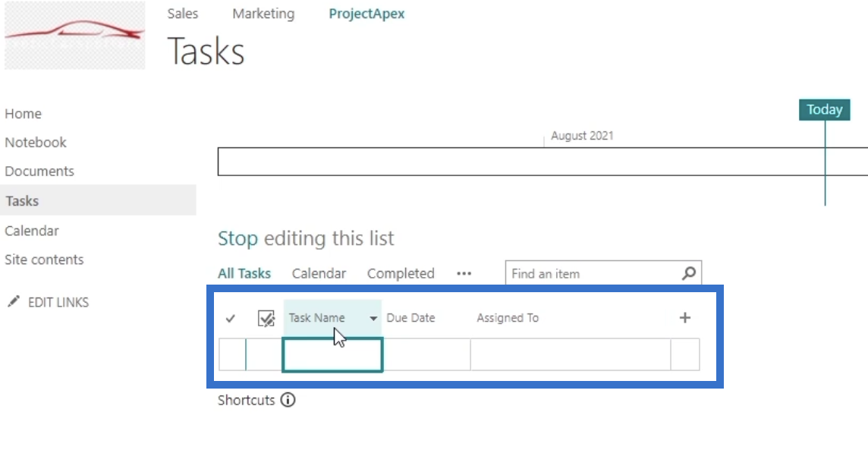868x469 pixels.
Task: Open the ProjectApex top navigation link
Action: pos(366,14)
